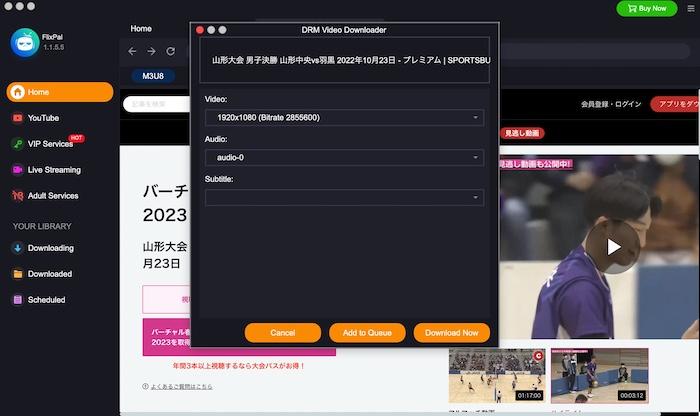This screenshot has width=700, height=416.
Task: Click the HOT badge on VIP Services
Action: [x=76, y=138]
